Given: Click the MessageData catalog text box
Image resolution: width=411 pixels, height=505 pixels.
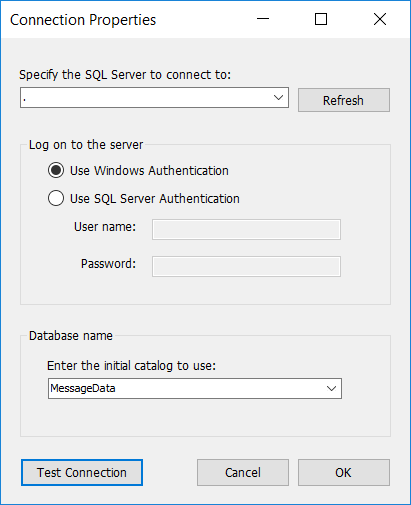Looking at the screenshot, I should pyautogui.click(x=185, y=388).
